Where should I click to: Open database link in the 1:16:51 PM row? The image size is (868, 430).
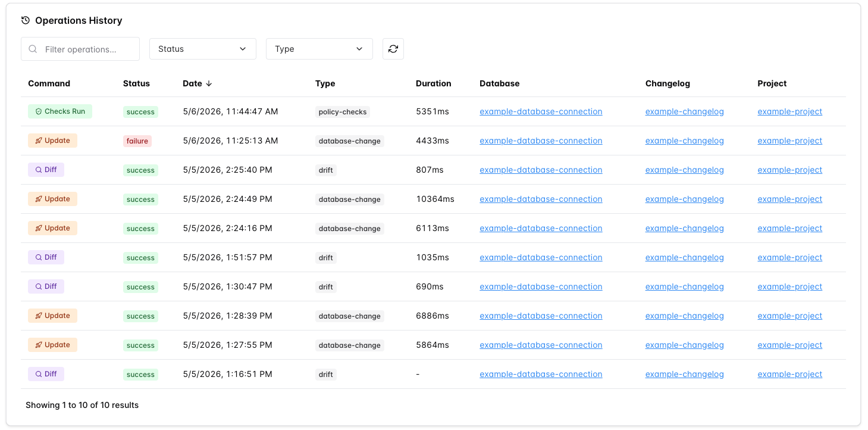coord(541,374)
